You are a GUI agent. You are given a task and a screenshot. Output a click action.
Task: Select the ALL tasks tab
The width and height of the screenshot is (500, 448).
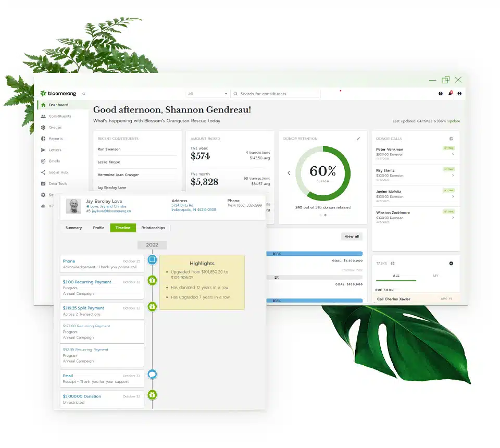[396, 276]
